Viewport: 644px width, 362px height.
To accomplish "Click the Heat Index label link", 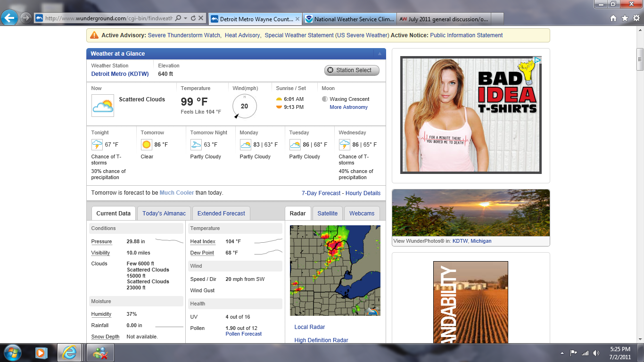I will pos(203,242).
